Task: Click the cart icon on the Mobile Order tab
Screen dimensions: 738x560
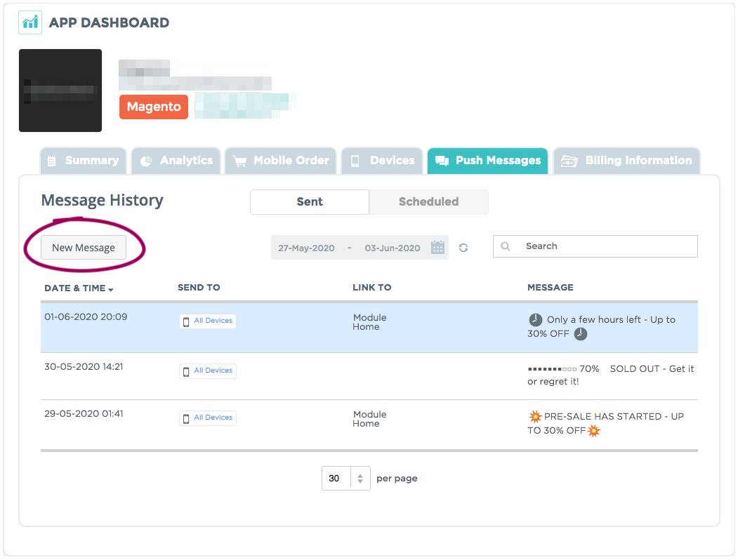Action: [x=241, y=161]
